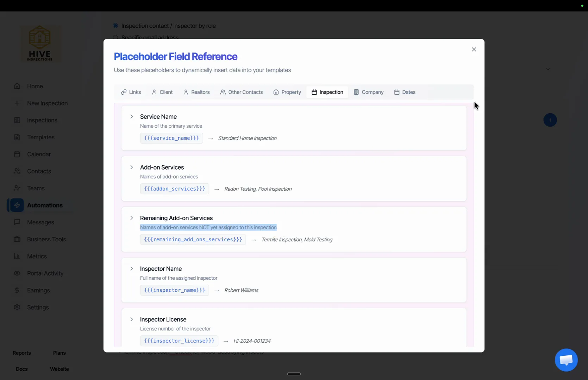Open the Other Contacts tab
Image resolution: width=588 pixels, height=380 pixels.
(x=242, y=92)
